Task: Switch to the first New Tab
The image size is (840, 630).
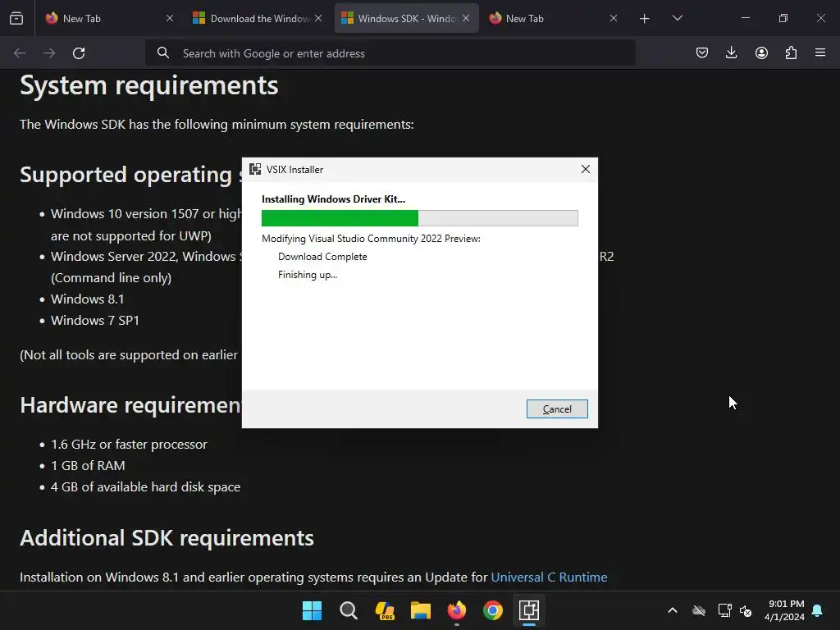Action: (x=109, y=18)
